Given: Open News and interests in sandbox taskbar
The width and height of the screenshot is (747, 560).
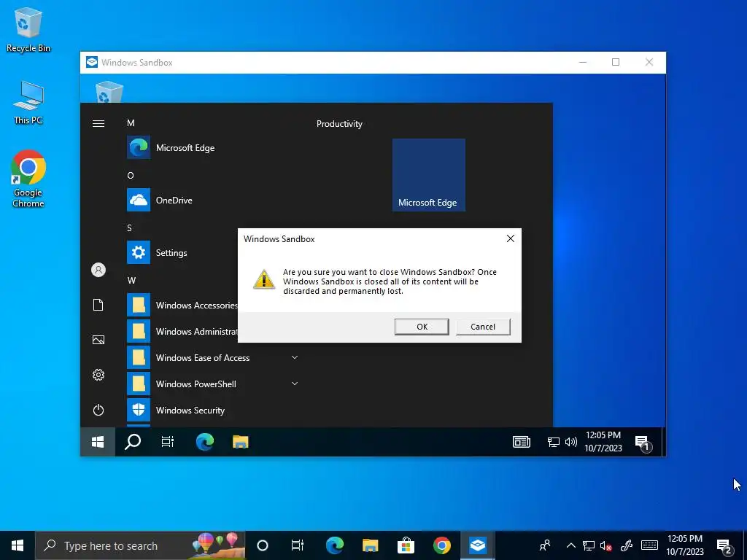Looking at the screenshot, I should (x=521, y=442).
